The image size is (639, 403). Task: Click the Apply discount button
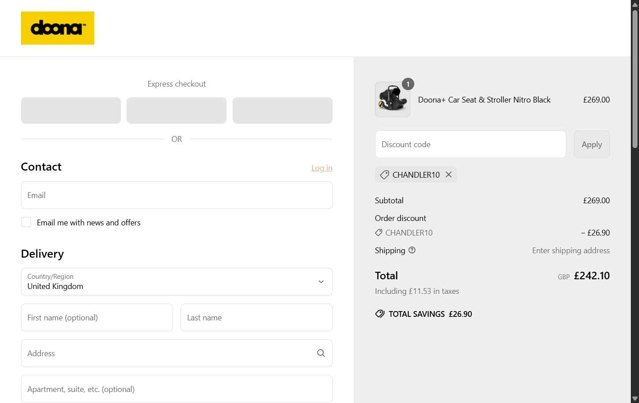click(592, 144)
